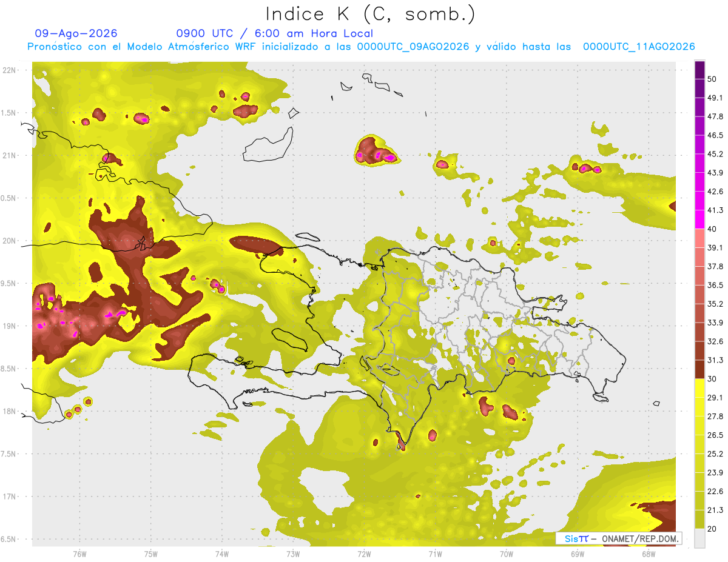
Task: Select the dark brown swatch between 30 and 31.3
Action: (700, 369)
